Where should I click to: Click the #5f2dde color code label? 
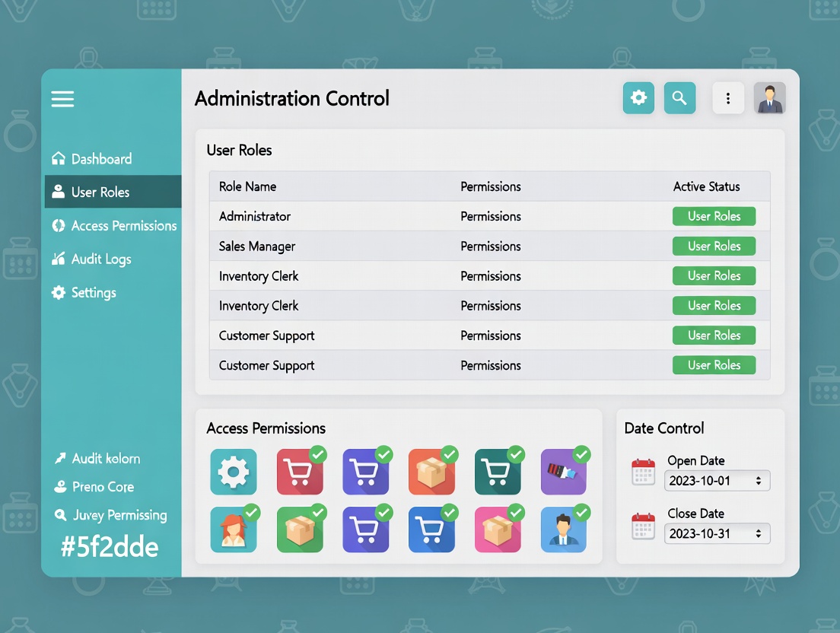(x=110, y=547)
